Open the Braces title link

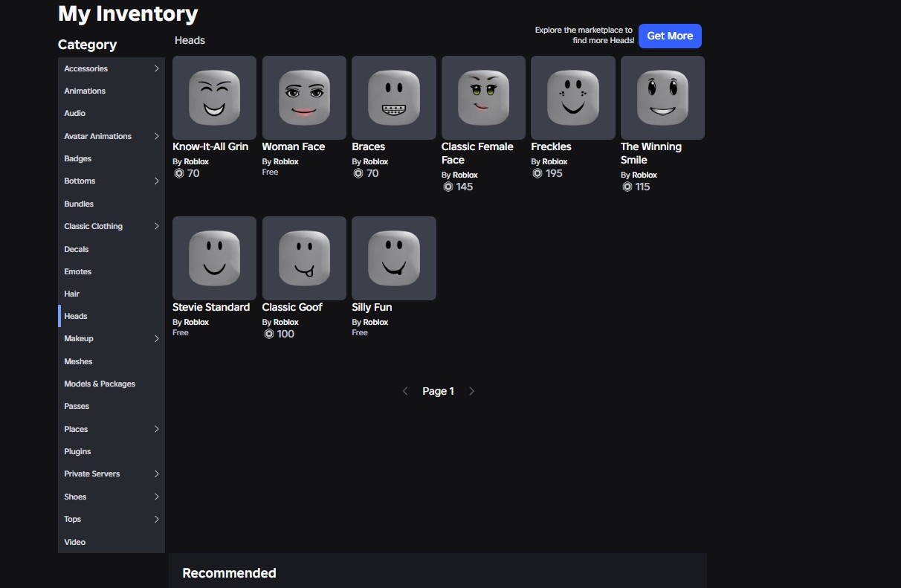click(369, 146)
